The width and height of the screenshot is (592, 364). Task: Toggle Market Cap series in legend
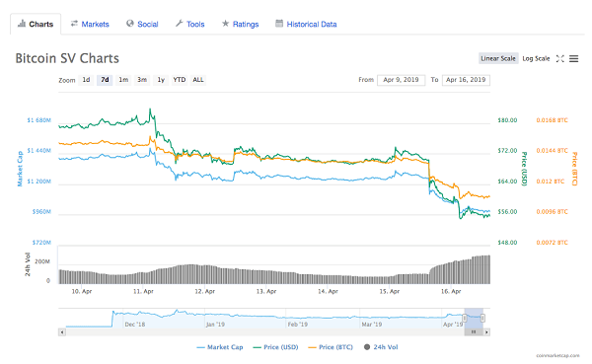[220, 347]
